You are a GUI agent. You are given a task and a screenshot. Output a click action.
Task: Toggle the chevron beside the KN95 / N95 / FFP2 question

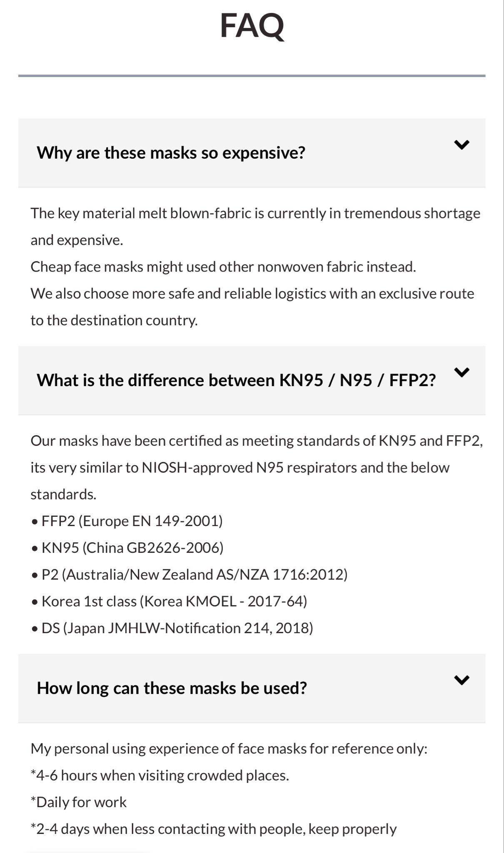[x=462, y=372]
